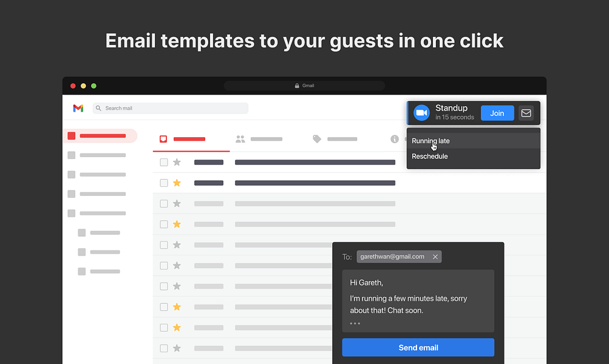This screenshot has height=364, width=609.
Task: Click the Zoom camera icon beside Standup
Action: pos(421,113)
